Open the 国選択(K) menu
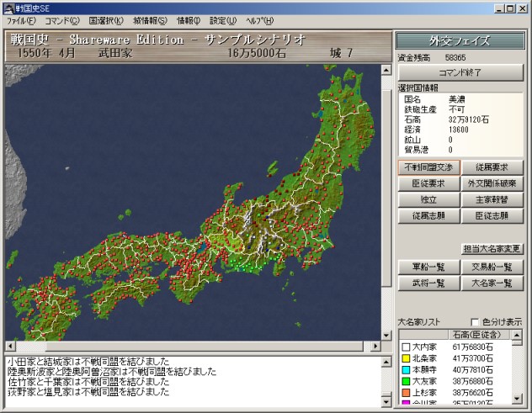This screenshot has width=532, height=413. coord(106,21)
